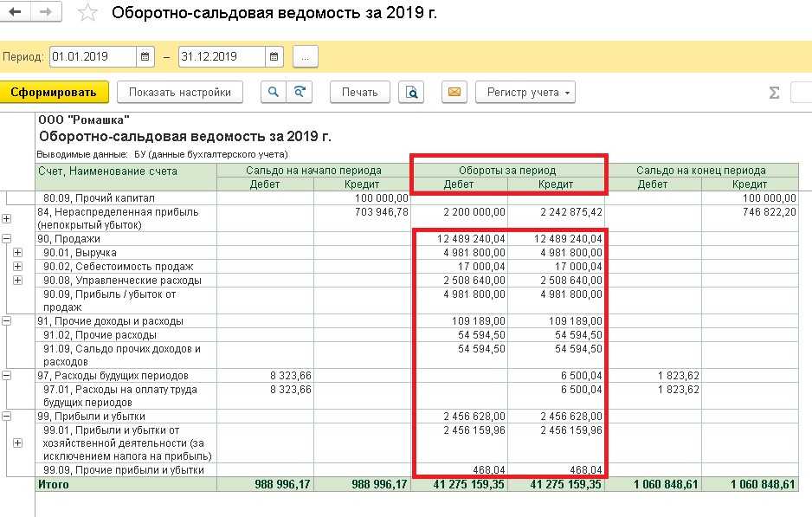Add report to favorites with star icon
The height and width of the screenshot is (517, 812).
click(87, 12)
